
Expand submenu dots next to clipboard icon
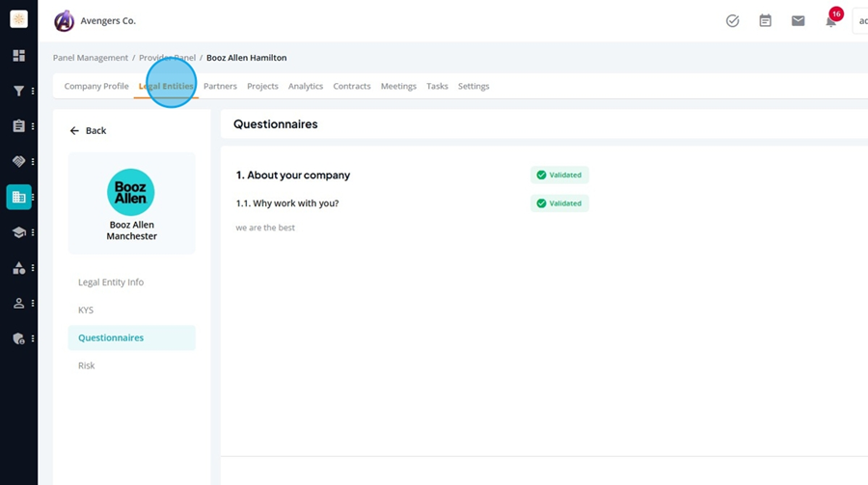pos(33,126)
